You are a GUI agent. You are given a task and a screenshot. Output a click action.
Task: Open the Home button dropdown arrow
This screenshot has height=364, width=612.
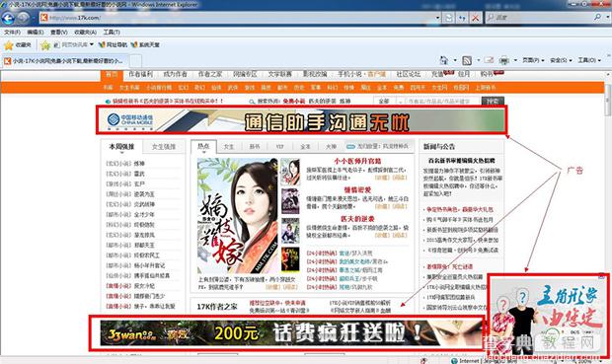click(455, 60)
